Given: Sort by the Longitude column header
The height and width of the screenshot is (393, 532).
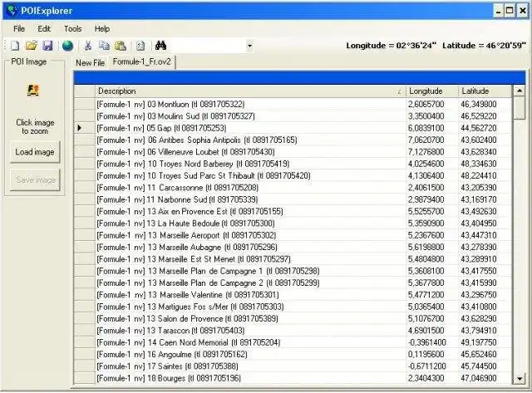Looking at the screenshot, I should point(432,91).
